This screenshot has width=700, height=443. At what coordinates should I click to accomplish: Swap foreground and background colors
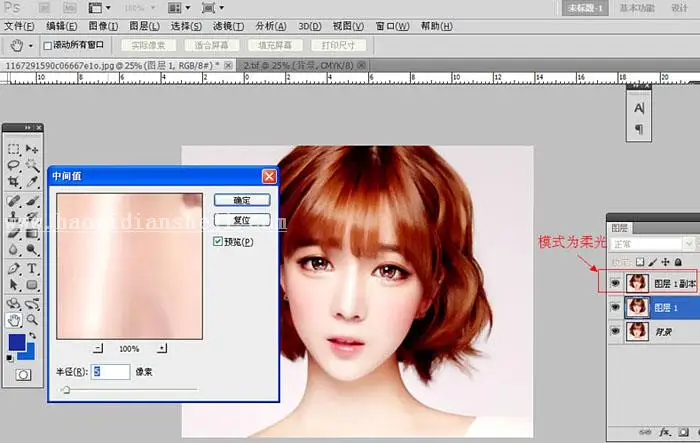tap(33, 335)
